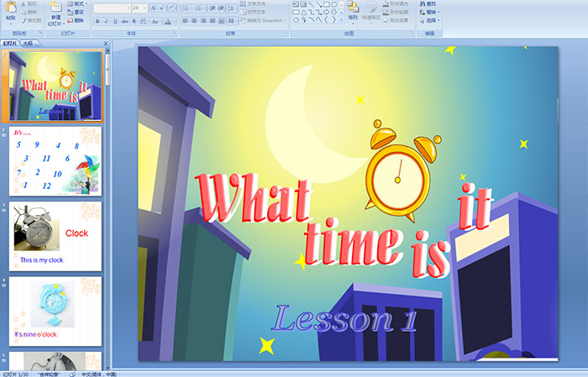This screenshot has height=377, width=588.
Task: Open the Shape Fill color dropdown
Action: tap(397, 3)
